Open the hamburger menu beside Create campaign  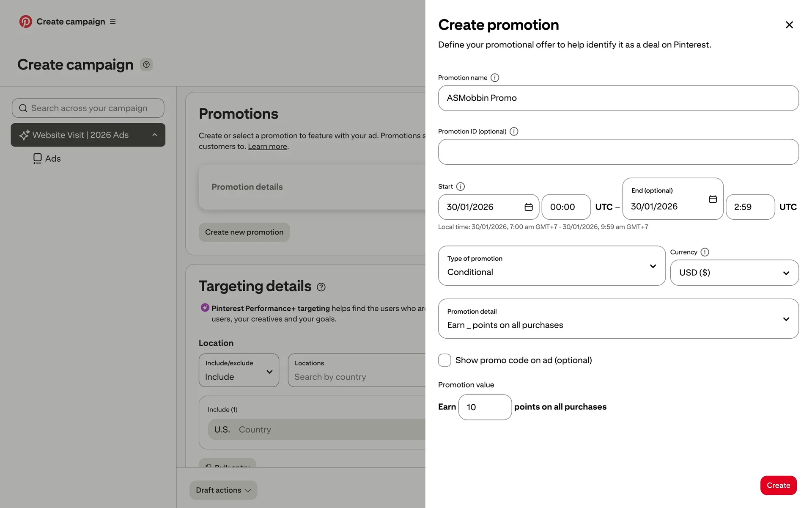[x=112, y=22]
